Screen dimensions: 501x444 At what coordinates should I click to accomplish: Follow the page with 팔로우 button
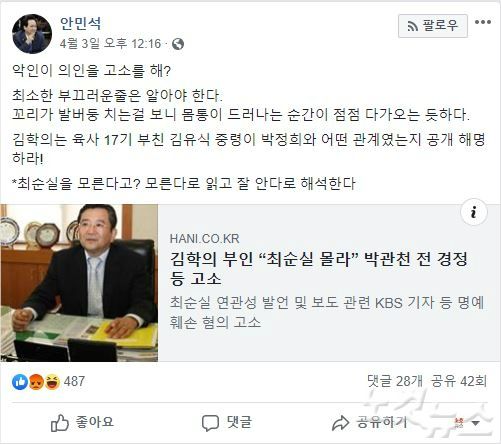(x=433, y=26)
